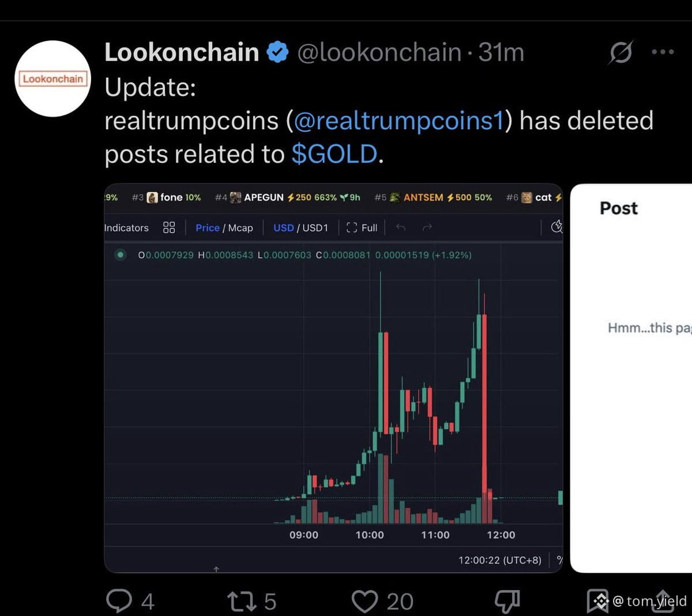Click the thumbs-down dislike icon
Screen dimensions: 692x616
click(507, 602)
